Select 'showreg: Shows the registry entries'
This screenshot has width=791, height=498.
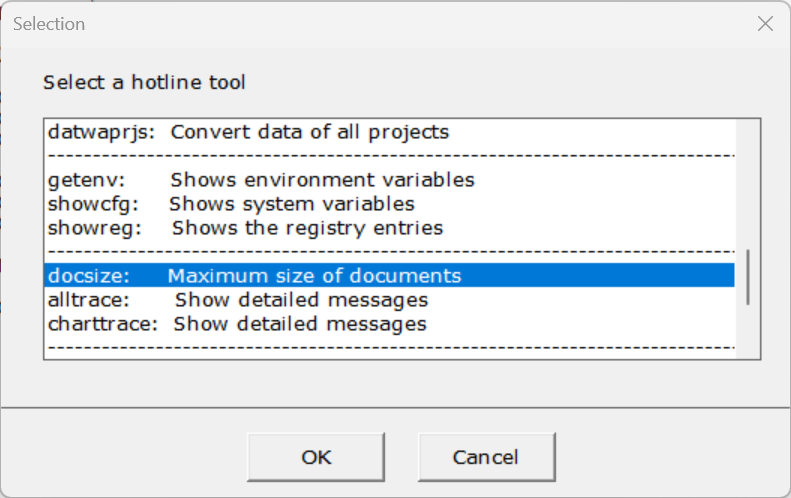click(x=389, y=228)
